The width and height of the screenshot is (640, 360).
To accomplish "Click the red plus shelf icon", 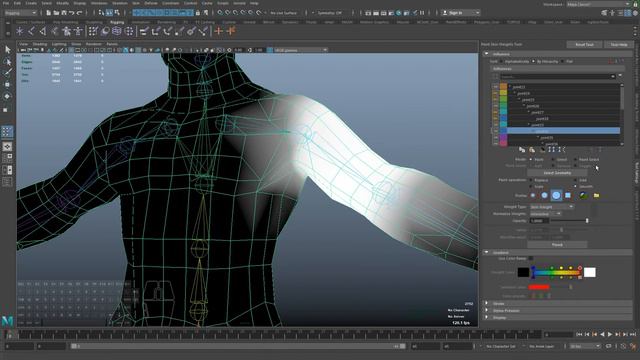I will 219,31.
